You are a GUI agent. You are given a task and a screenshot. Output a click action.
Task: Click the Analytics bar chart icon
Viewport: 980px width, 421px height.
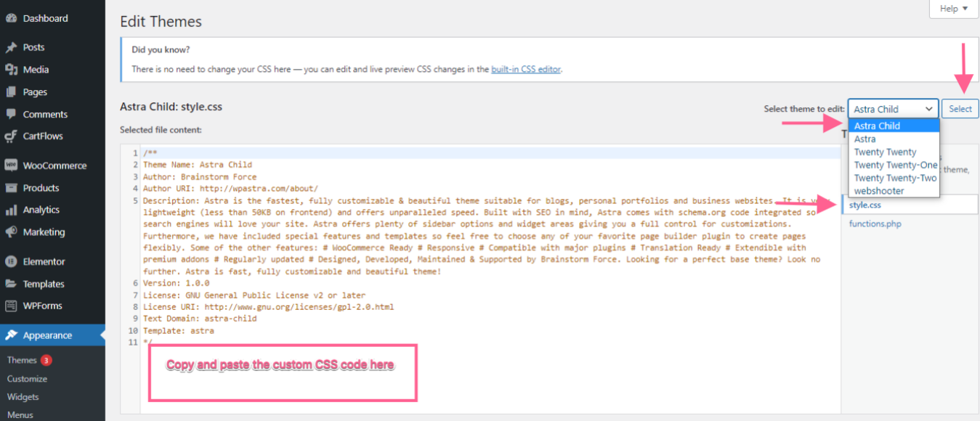pos(11,210)
